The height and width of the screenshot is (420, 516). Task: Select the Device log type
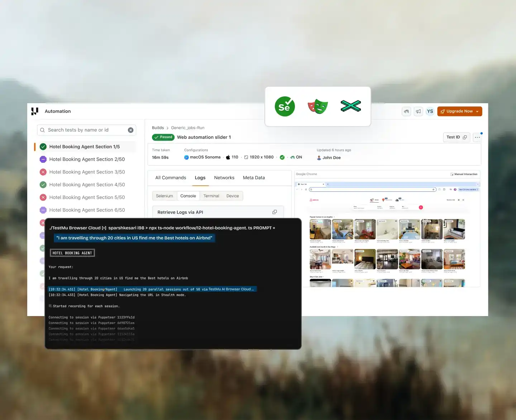click(x=233, y=196)
